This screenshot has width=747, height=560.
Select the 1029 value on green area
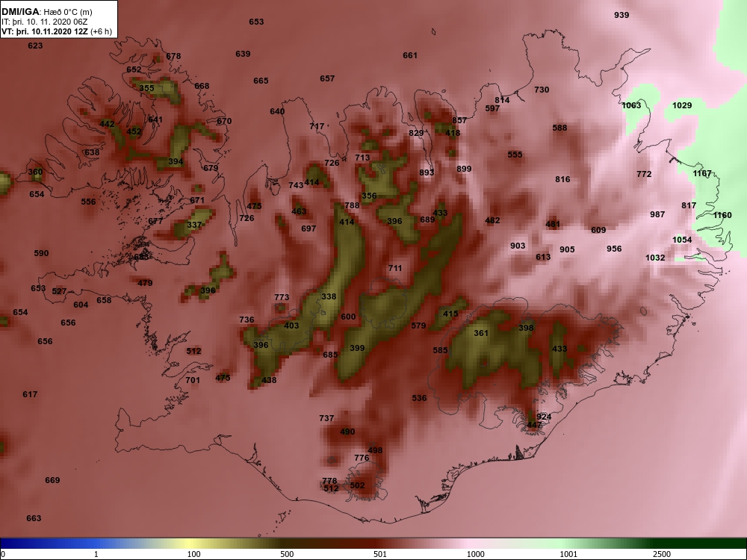tap(682, 105)
